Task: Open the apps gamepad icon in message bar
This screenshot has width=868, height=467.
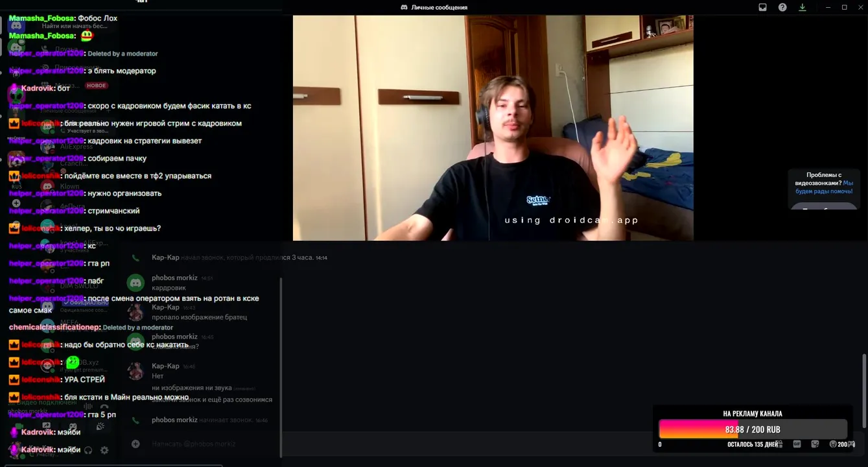Action: coord(850,444)
